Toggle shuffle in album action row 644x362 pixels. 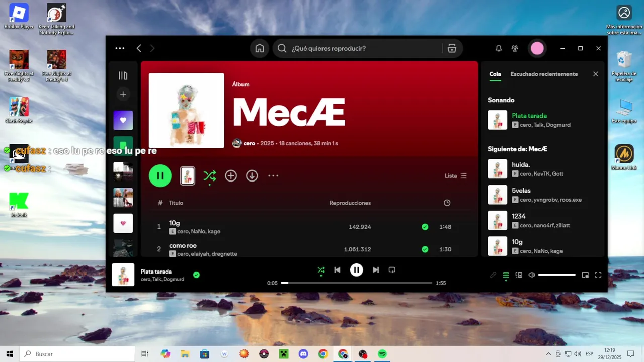[x=210, y=176]
